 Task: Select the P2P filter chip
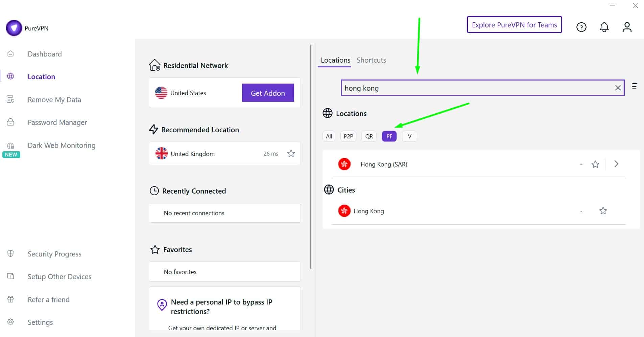348,136
